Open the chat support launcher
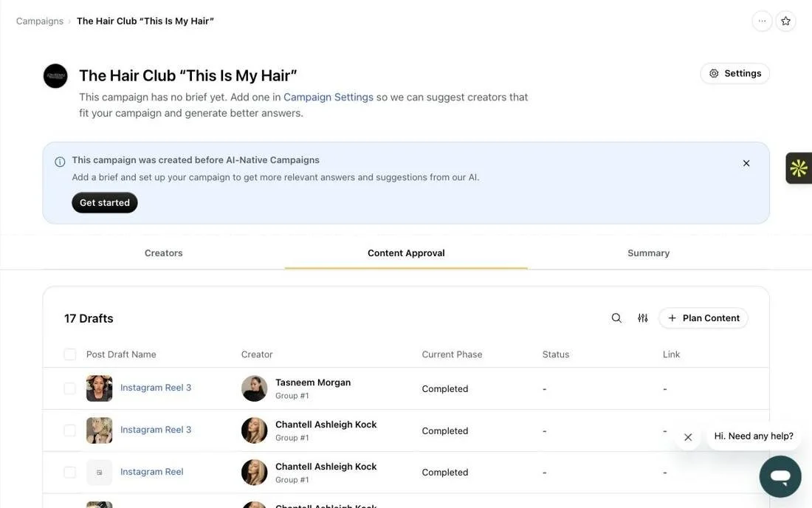 coord(780,476)
